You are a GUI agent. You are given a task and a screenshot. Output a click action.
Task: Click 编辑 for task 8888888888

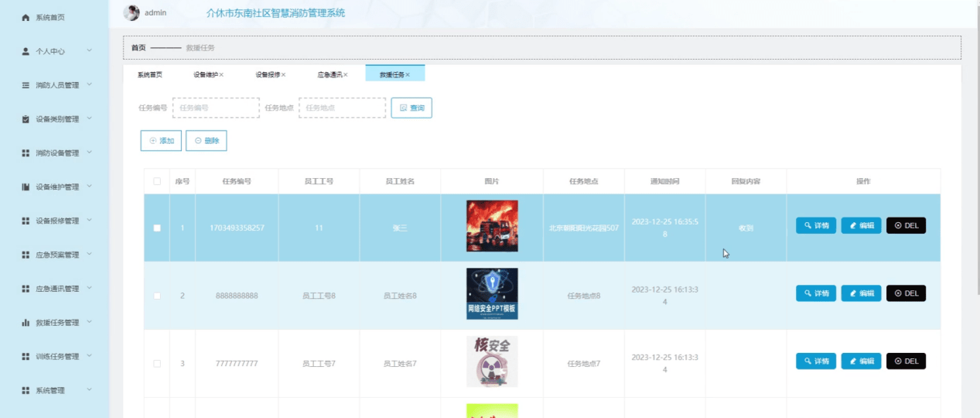(861, 293)
